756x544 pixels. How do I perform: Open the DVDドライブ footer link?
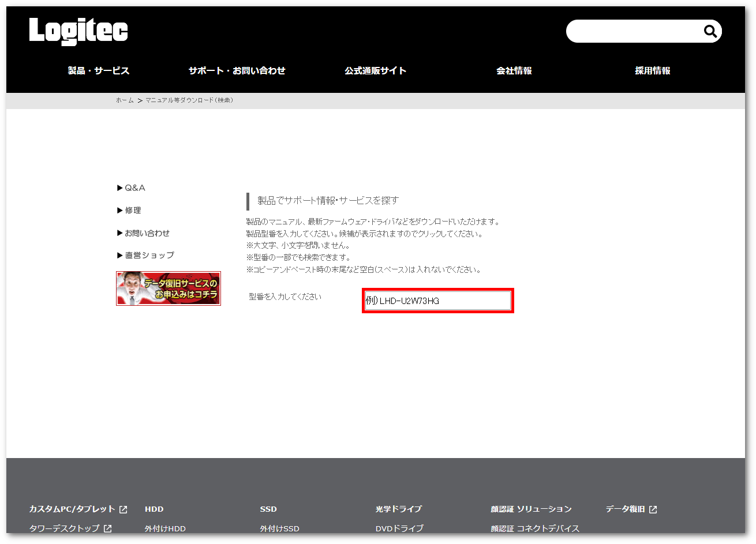coord(399,528)
